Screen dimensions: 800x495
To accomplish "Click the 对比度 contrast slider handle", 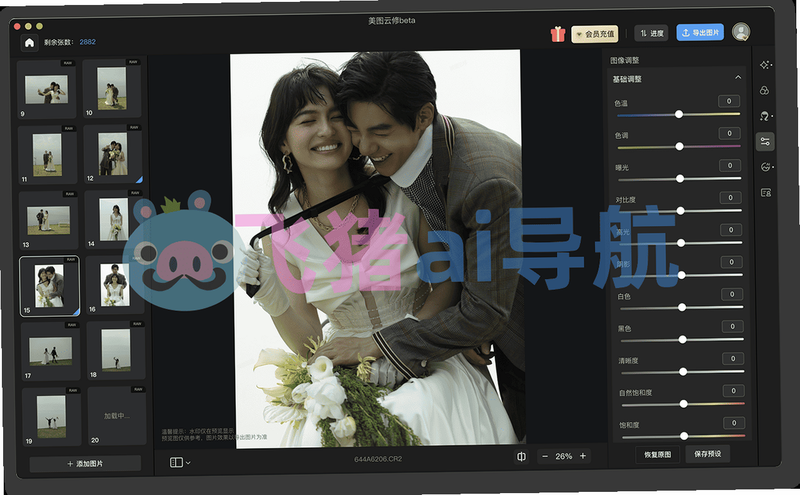I will coord(680,211).
